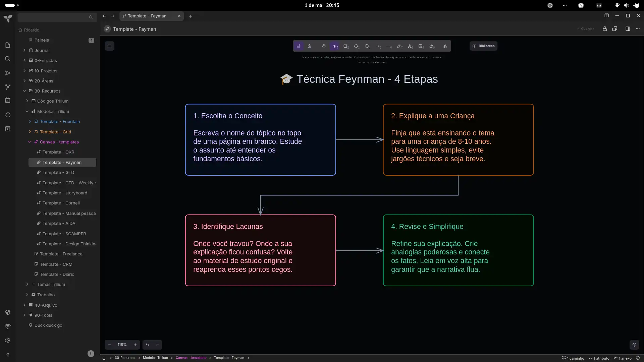Open recent changes launcher icon

(x=8, y=115)
